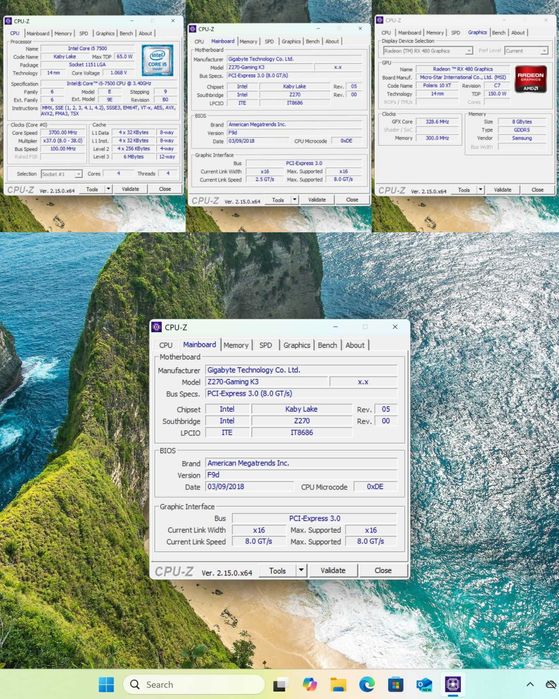The height and width of the screenshot is (699, 559).
Task: Switch to Memory tab in the 8.0 GT/s link speed window
Action: tap(236, 345)
